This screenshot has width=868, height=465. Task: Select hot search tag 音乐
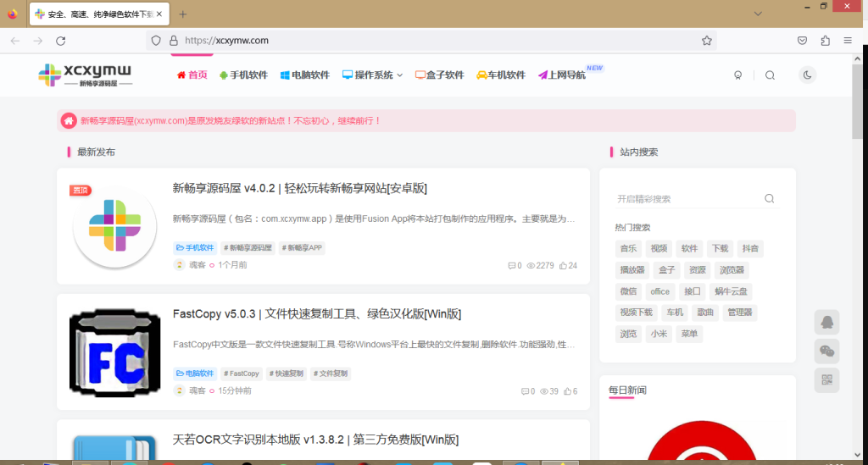tap(628, 249)
